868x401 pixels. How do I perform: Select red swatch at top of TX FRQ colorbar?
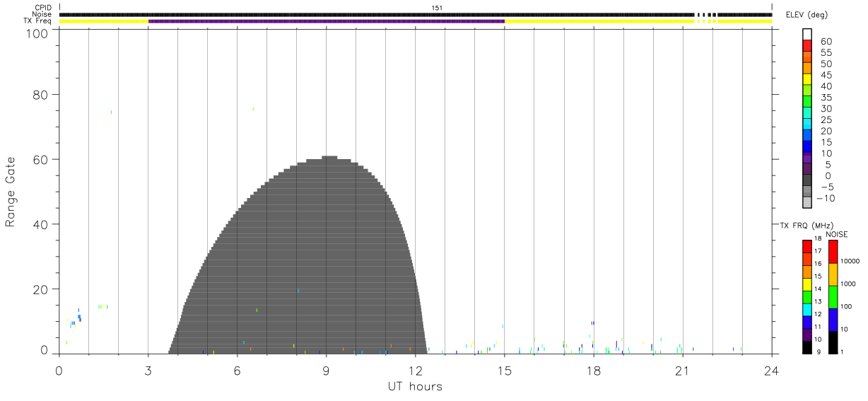(x=807, y=247)
